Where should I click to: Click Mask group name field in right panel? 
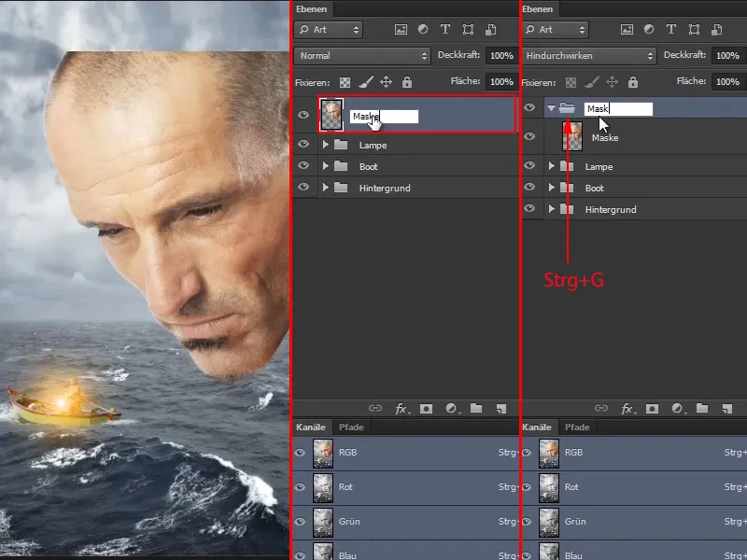(x=618, y=109)
